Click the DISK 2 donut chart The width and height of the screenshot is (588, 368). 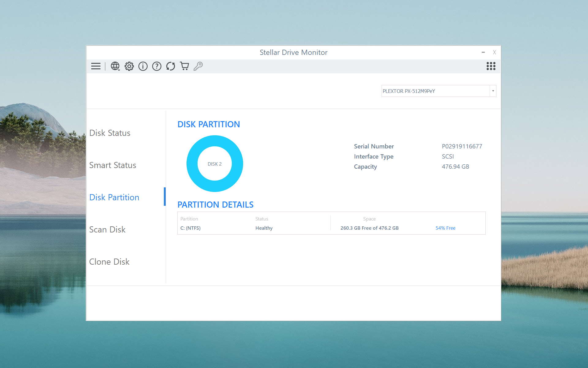(215, 164)
